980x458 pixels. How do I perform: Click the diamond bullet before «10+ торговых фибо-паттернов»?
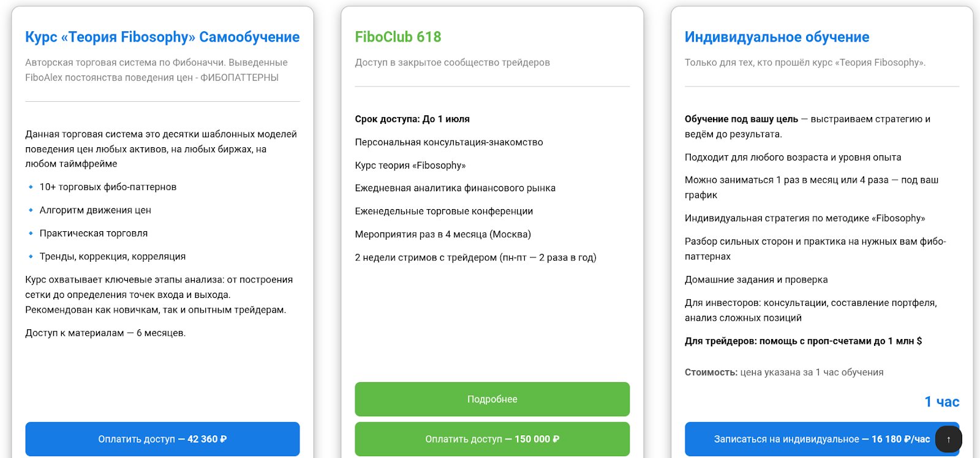(x=30, y=187)
